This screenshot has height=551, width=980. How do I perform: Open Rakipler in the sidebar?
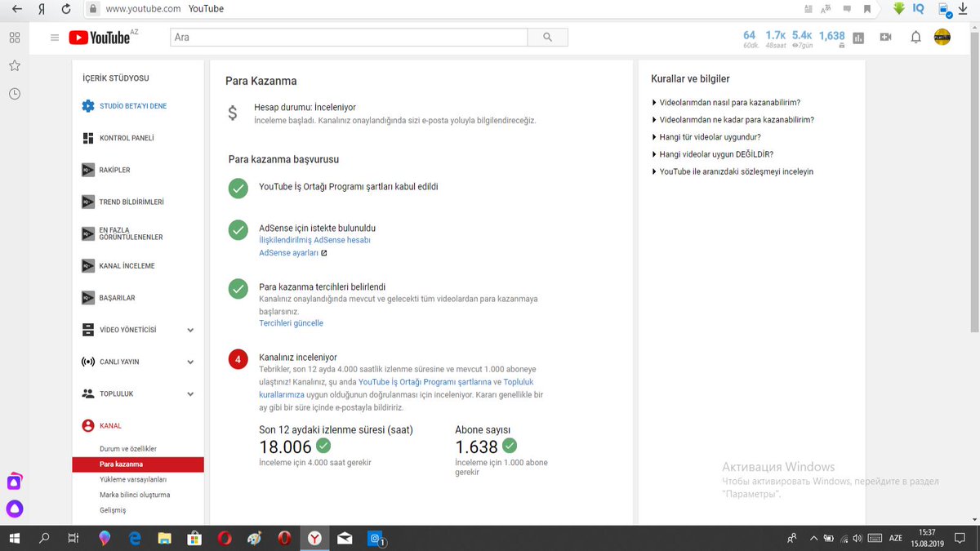106,170
